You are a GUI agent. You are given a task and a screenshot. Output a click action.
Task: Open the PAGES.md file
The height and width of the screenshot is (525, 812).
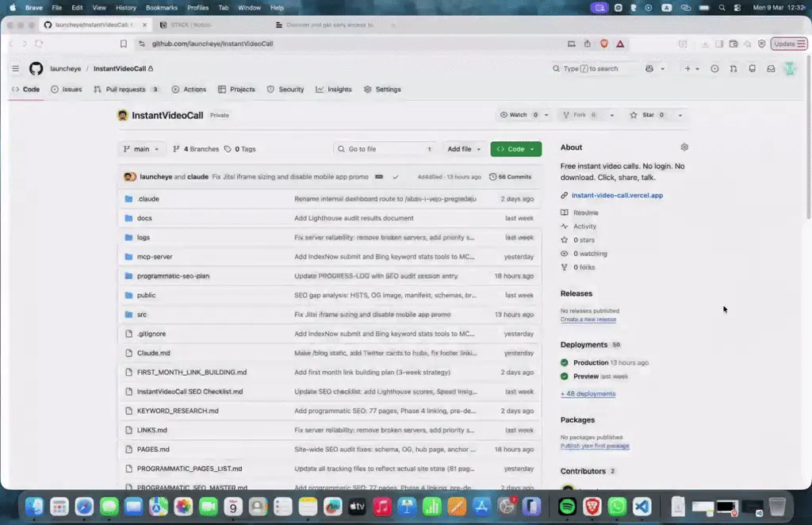click(x=153, y=450)
